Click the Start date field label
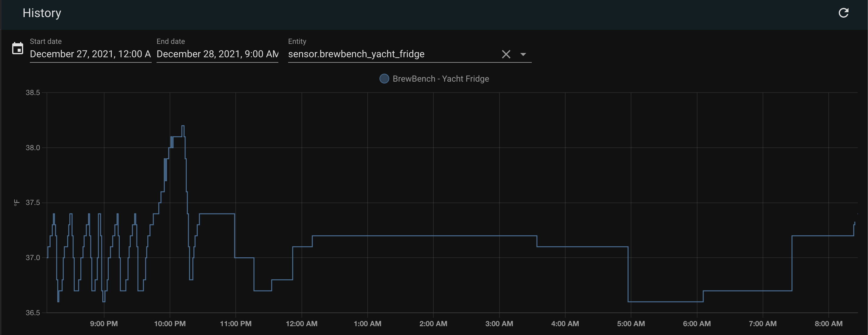The image size is (868, 335). click(x=45, y=41)
